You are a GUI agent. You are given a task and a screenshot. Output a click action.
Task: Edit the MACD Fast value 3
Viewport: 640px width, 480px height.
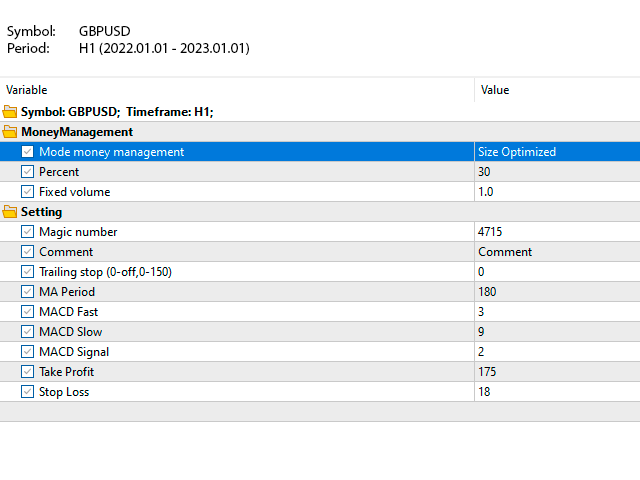point(557,311)
